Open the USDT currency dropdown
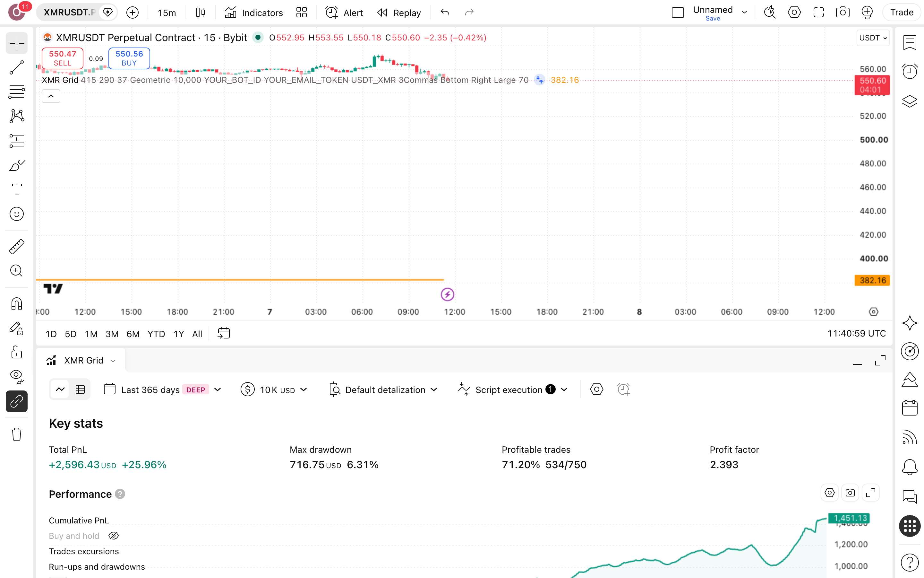Viewport: 924px width, 578px height. [x=873, y=38]
